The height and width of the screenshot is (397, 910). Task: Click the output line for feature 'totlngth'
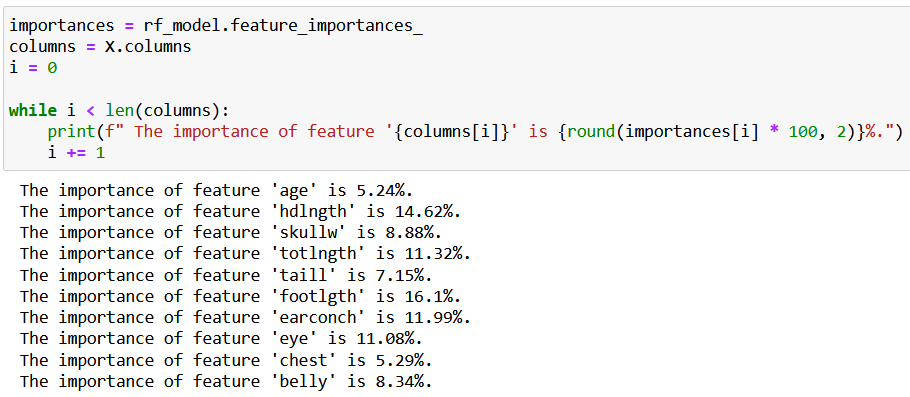coord(245,254)
